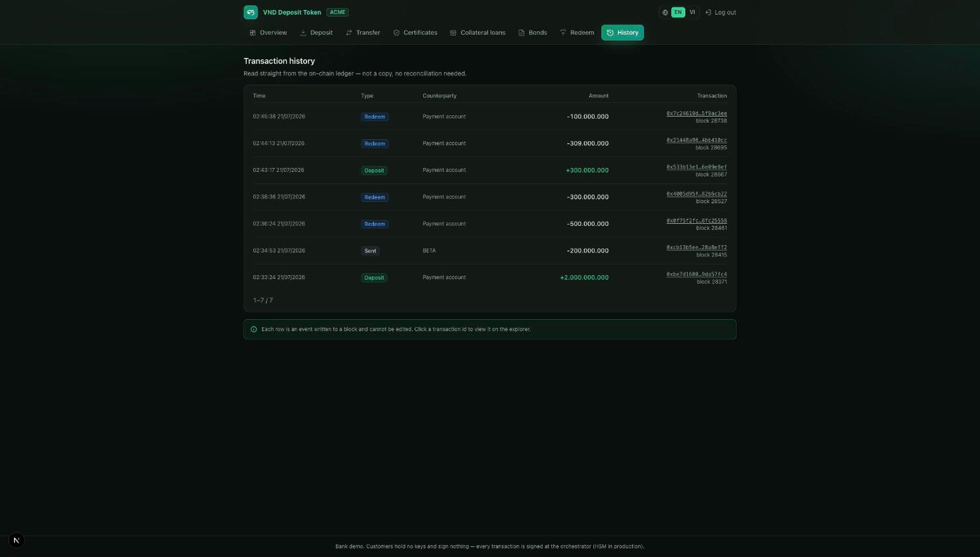This screenshot has width=980, height=557.
Task: Select the amount -309.000.000
Action: 588,143
